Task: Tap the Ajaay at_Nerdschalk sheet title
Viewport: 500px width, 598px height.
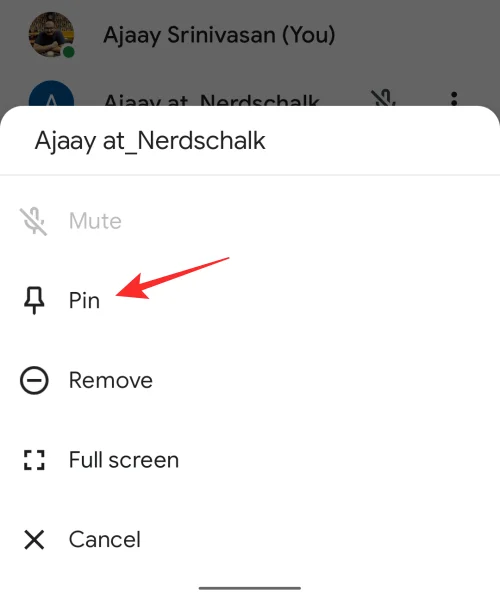Action: pos(150,141)
